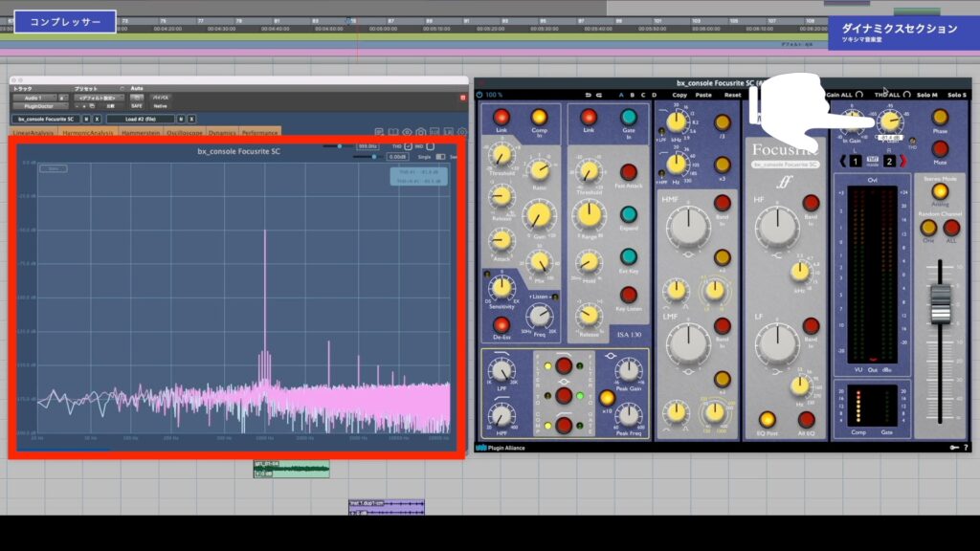This screenshot has height=551, width=980.
Task: Click the frequency slider beside 999.0Hz field
Action: (x=338, y=146)
